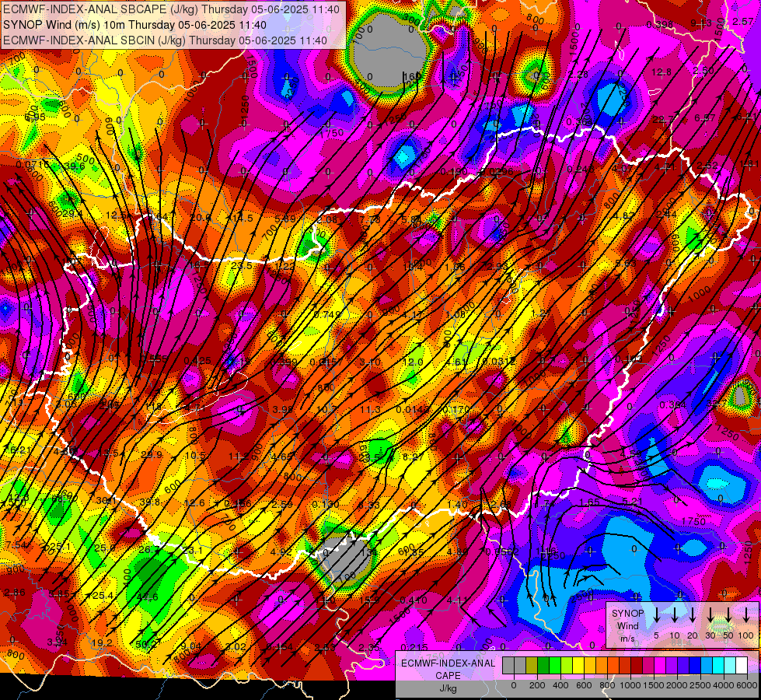The height and width of the screenshot is (700, 761).
Task: Click the 10 m/s wind arrow in legend
Action: pos(675,614)
